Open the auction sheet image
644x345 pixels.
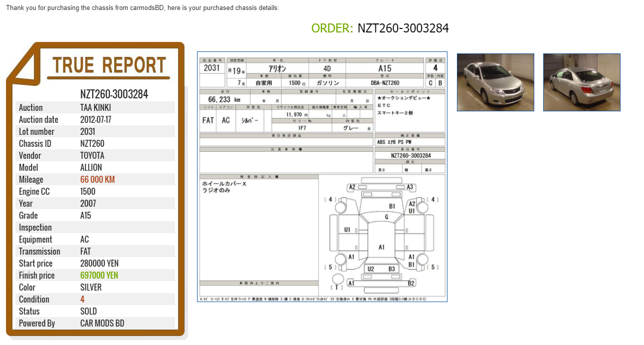tap(322, 177)
